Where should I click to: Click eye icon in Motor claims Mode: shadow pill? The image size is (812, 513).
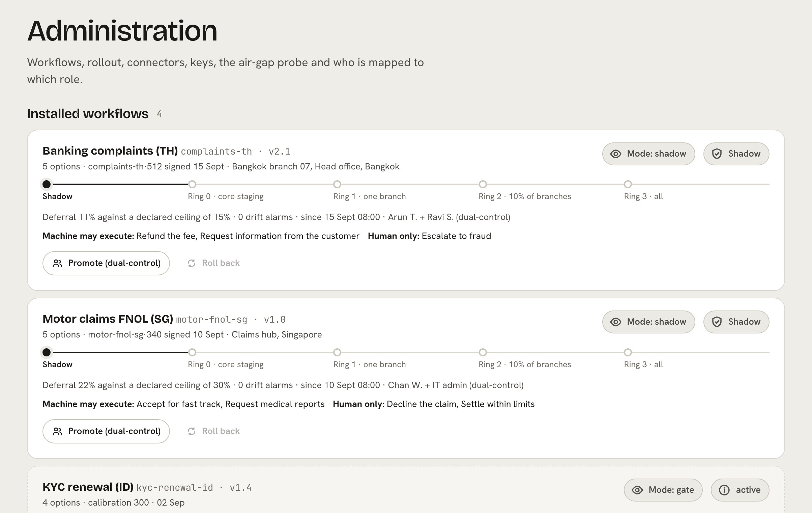click(616, 322)
